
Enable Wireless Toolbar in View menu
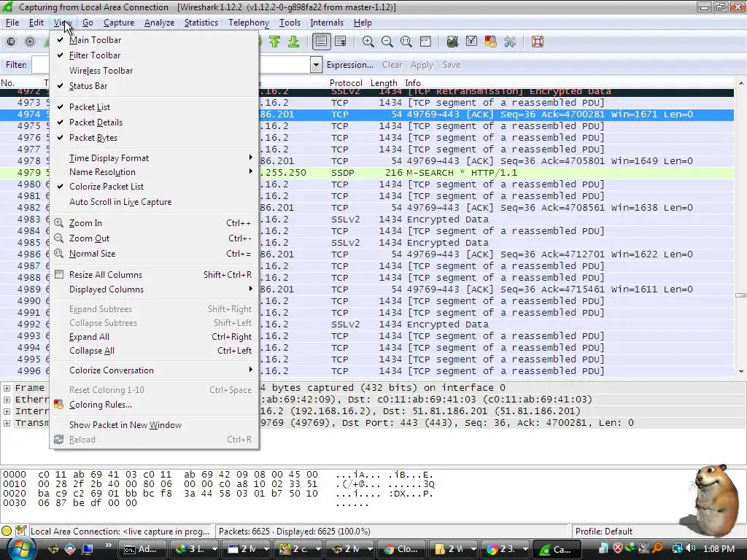(x=154, y=71)
